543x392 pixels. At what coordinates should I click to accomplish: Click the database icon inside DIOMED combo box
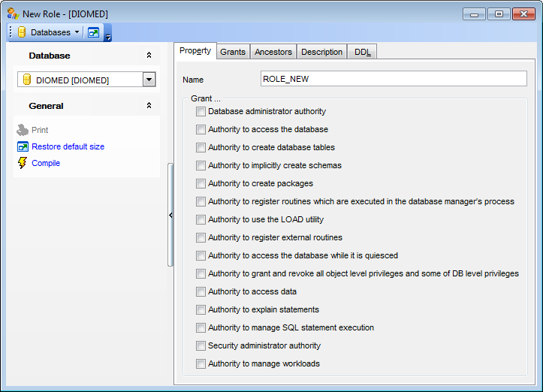(x=27, y=80)
